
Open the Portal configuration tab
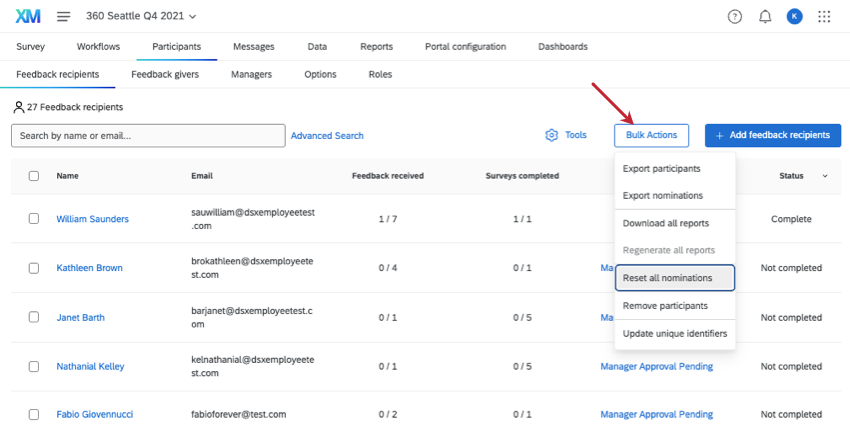pos(465,47)
